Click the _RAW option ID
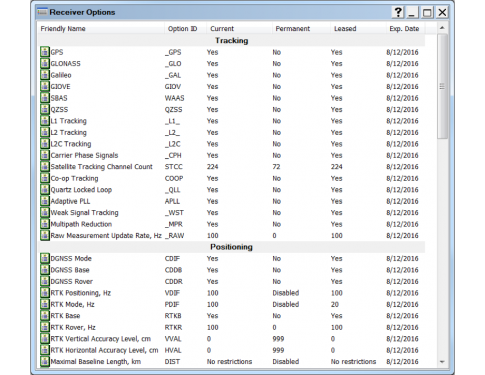The width and height of the screenshot is (485, 375). tap(174, 236)
